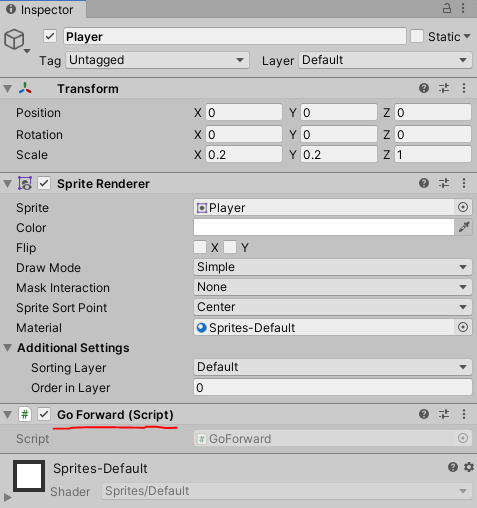Open Sprites-Default material settings gear

click(x=469, y=467)
